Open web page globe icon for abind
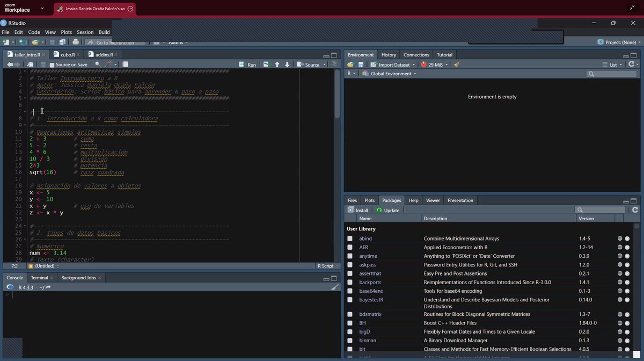 pos(620,239)
